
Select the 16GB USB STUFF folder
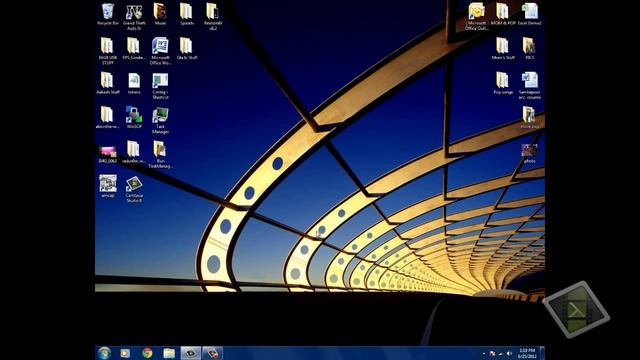[x=108, y=51]
